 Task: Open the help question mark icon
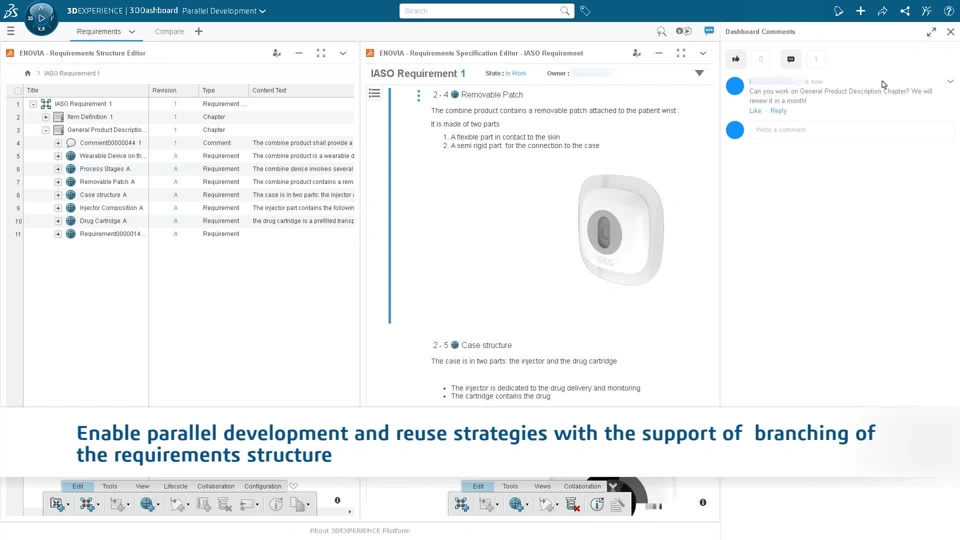click(x=948, y=11)
